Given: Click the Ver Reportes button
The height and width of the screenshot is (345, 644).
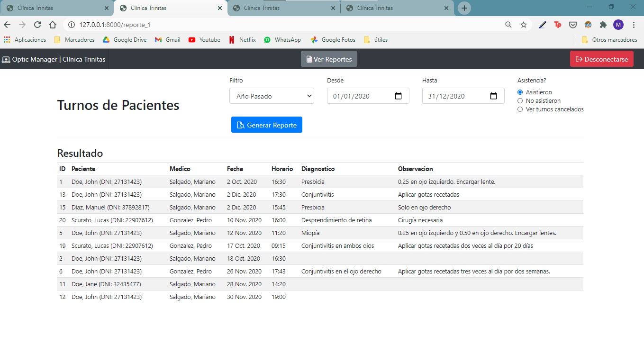Looking at the screenshot, I should click(329, 59).
